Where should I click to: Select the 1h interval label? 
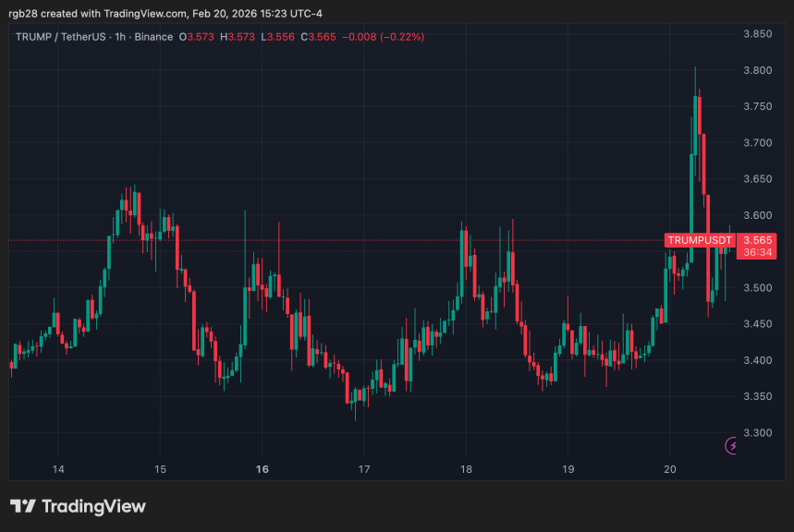tap(118, 37)
